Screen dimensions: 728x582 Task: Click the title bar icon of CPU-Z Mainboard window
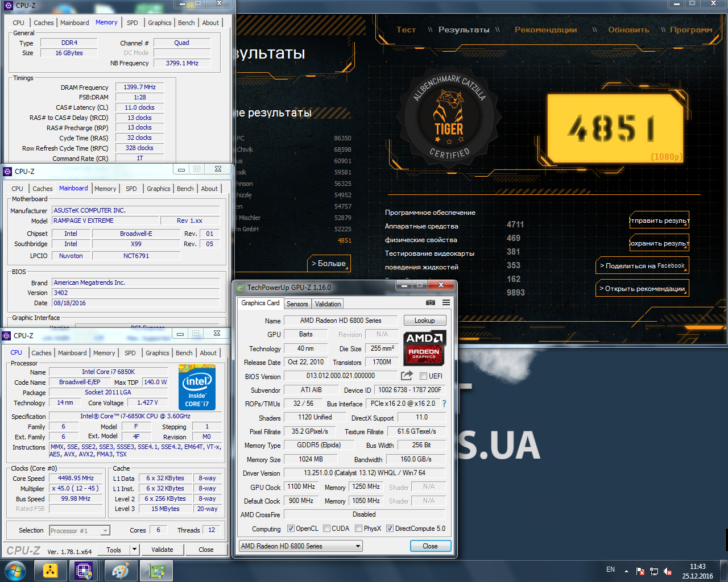click(x=7, y=171)
